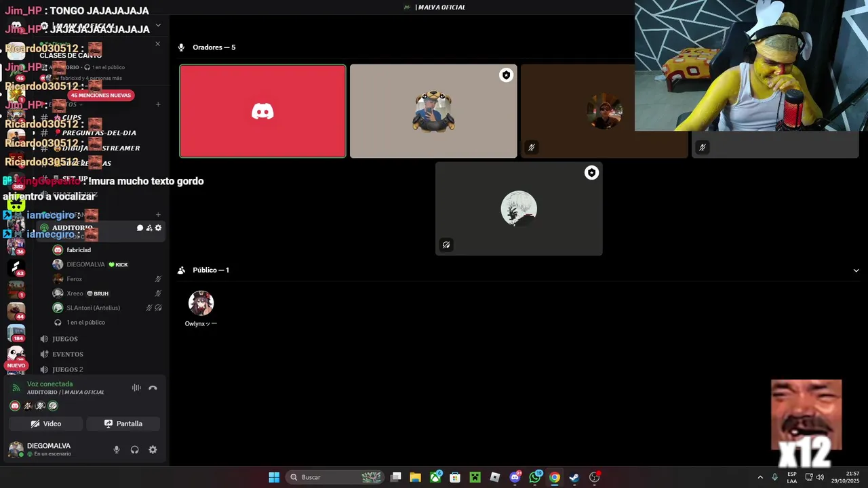
Task: Open Microsoft Store on the taskbar
Action: click(x=455, y=477)
